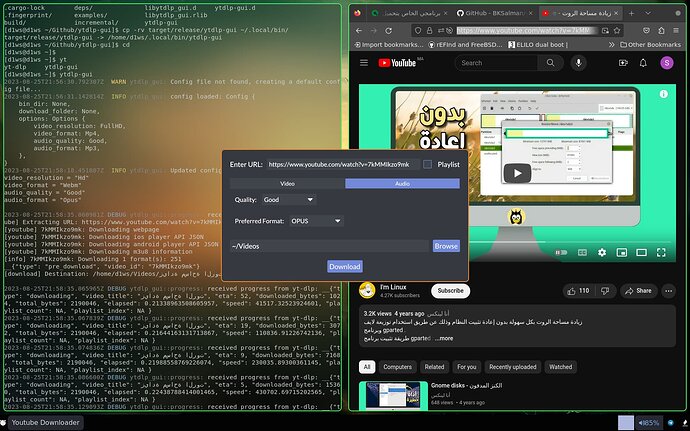Screen dimensions: 690x431
Task: Open Firefox application hamburger menu
Action: click(x=676, y=30)
